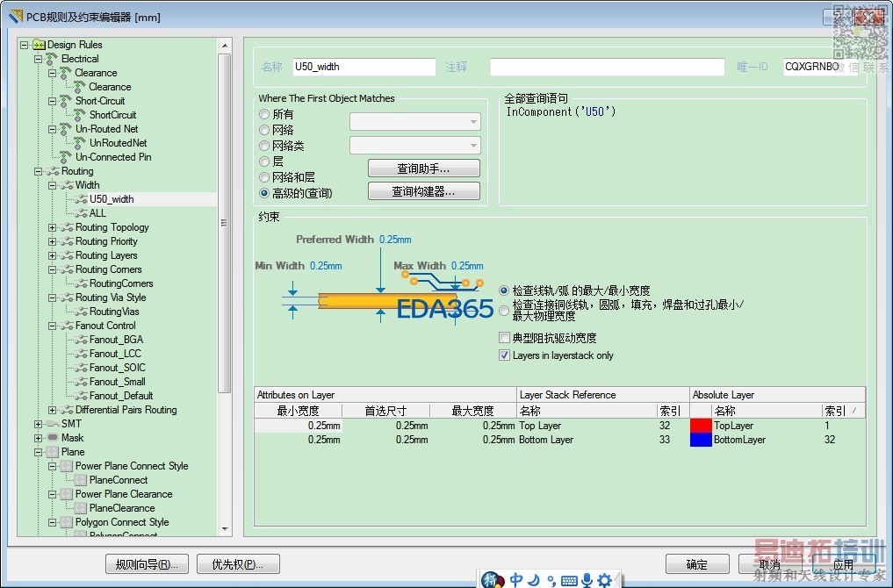Select Un-Routed Net tree item

(x=106, y=129)
